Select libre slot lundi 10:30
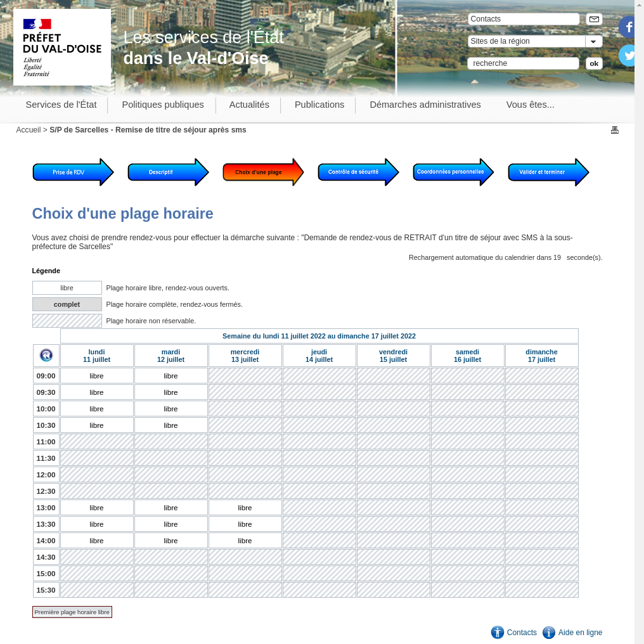The width and height of the screenshot is (644, 644). (x=97, y=425)
